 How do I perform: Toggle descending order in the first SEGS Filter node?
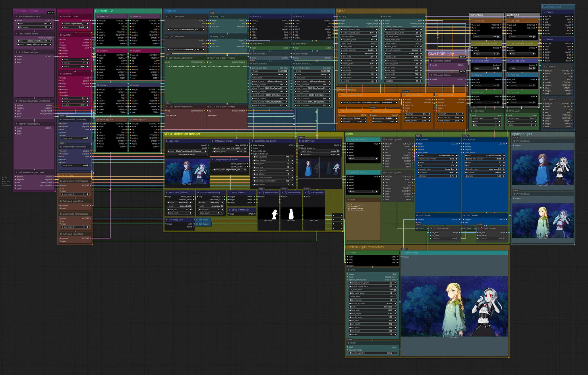coord(190,206)
